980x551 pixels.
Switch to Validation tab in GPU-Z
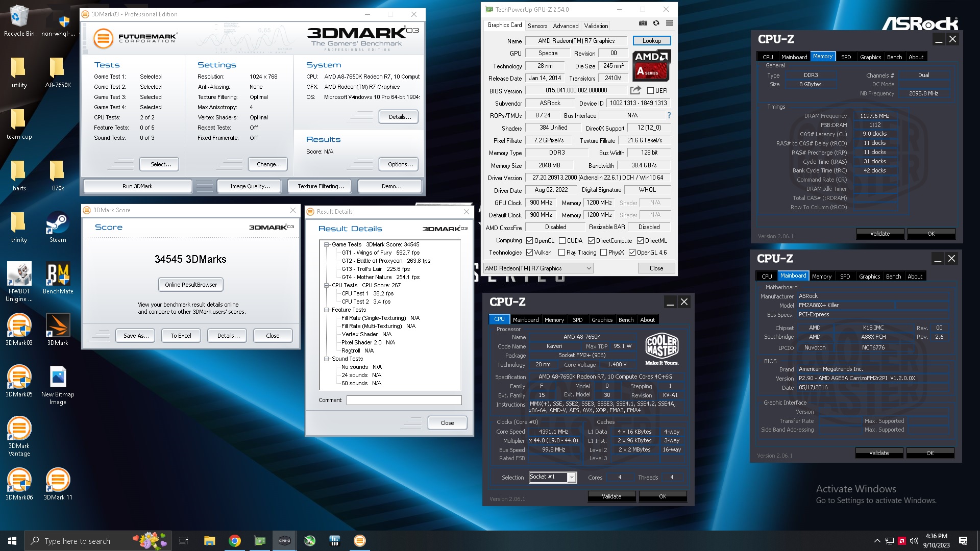click(596, 26)
